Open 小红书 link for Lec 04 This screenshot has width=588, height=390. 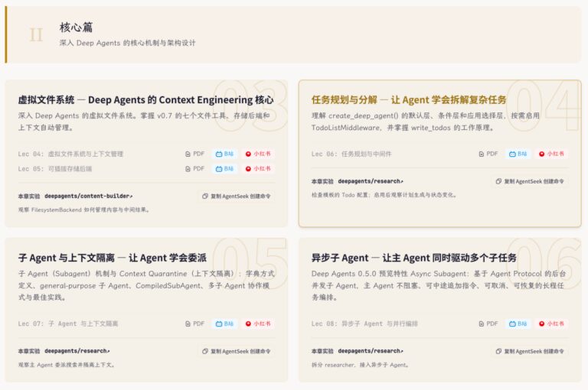click(258, 154)
